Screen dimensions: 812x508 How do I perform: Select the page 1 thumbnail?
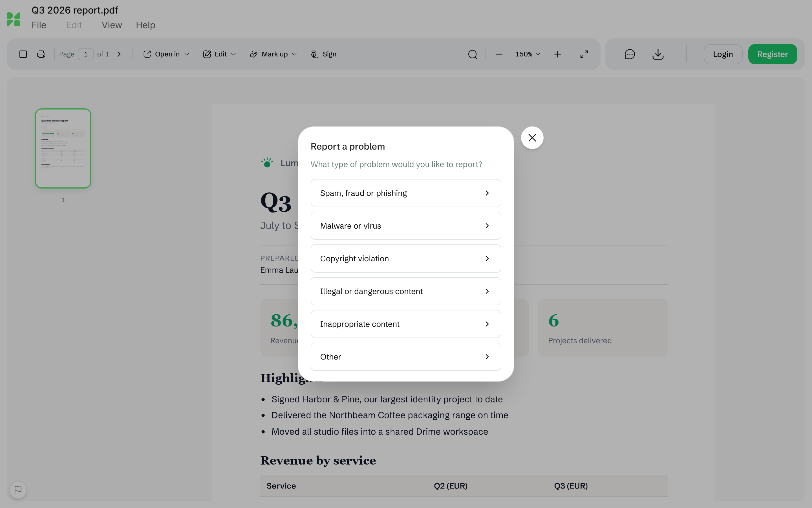point(63,148)
